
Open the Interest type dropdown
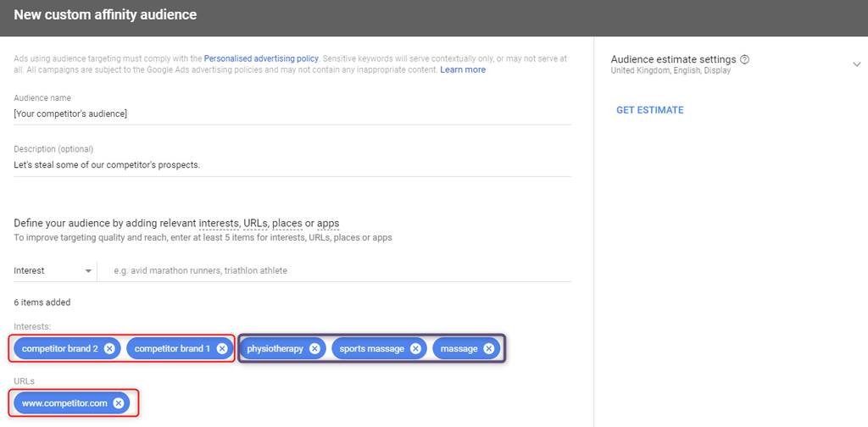click(53, 270)
